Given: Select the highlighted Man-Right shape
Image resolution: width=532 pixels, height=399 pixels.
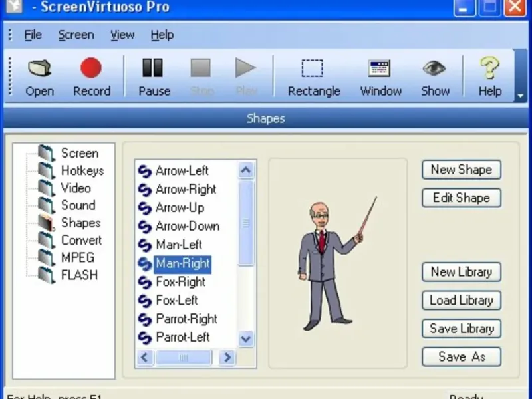Looking at the screenshot, I should pos(182,263).
